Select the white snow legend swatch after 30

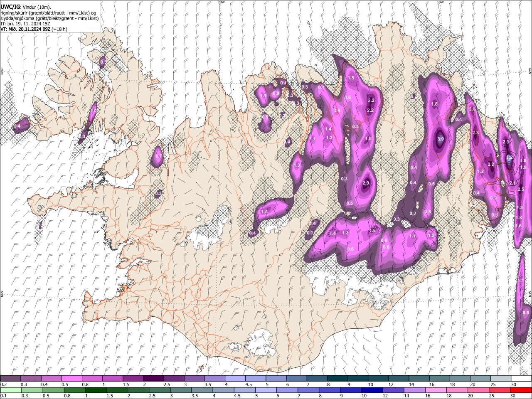click(x=521, y=379)
